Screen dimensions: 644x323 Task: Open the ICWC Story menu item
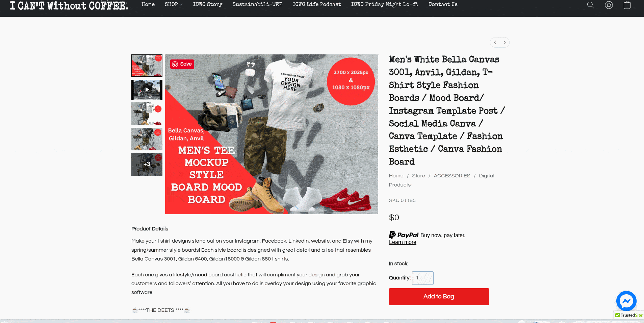(x=208, y=4)
